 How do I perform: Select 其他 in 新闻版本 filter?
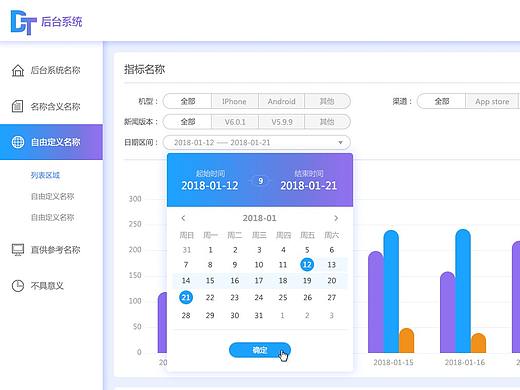coord(327,122)
